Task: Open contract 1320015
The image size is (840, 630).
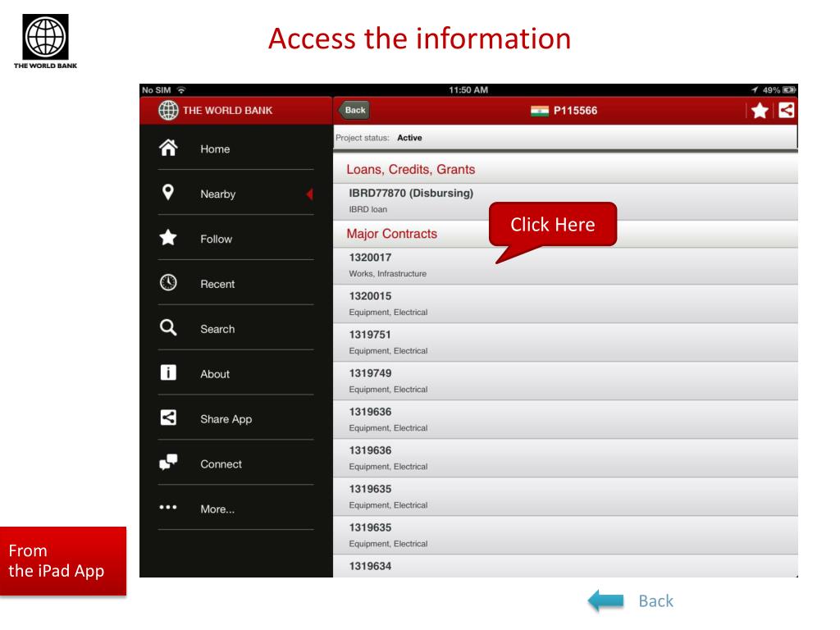Action: [565, 304]
